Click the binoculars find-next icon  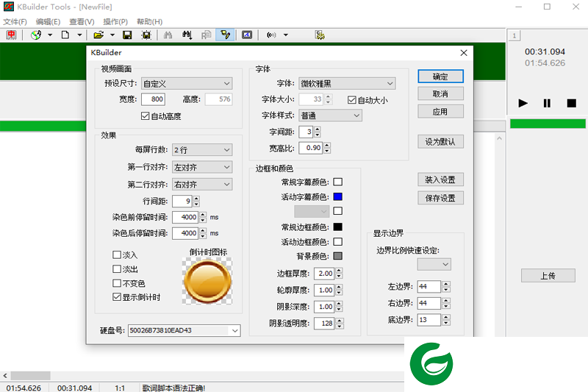tap(187, 35)
